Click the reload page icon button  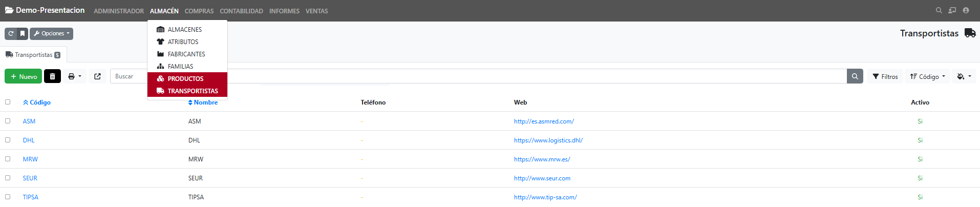tap(11, 34)
